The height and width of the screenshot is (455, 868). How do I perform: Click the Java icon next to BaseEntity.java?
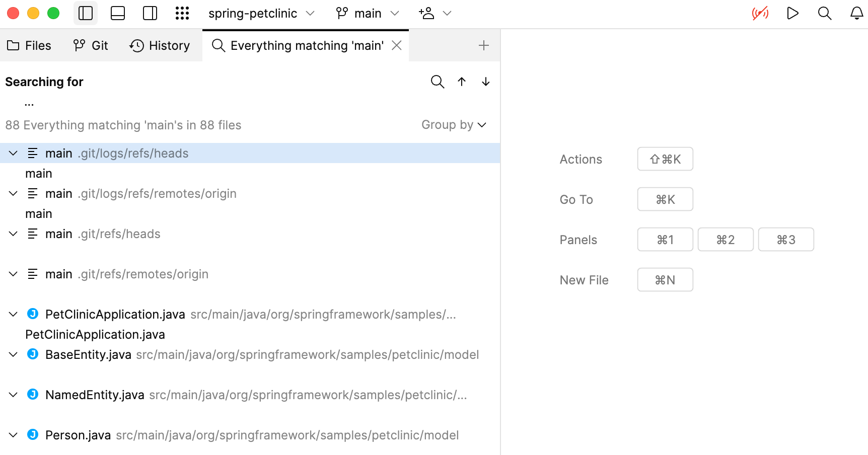tap(32, 354)
